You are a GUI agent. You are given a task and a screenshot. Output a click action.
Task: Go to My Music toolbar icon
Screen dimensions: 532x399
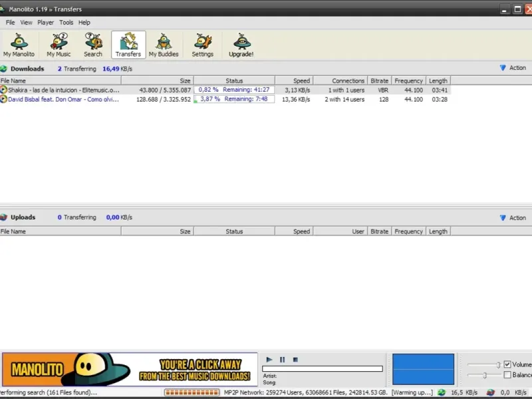tap(59, 45)
